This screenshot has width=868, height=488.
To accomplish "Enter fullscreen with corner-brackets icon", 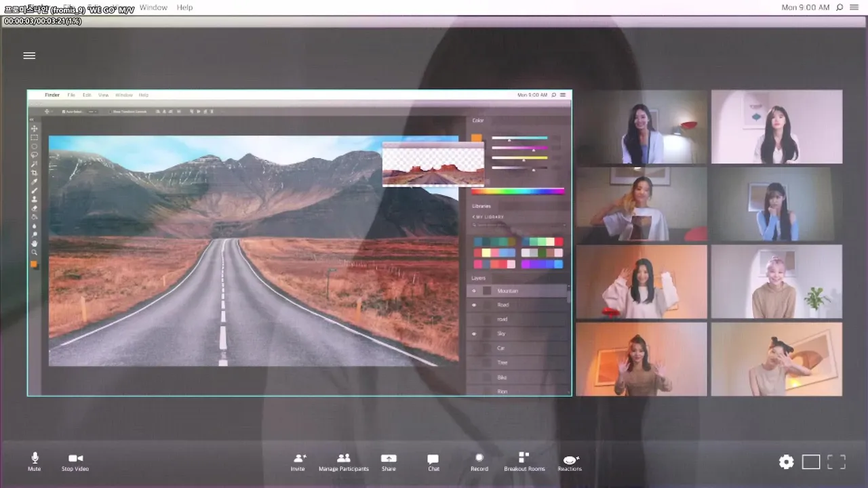I will pyautogui.click(x=837, y=462).
